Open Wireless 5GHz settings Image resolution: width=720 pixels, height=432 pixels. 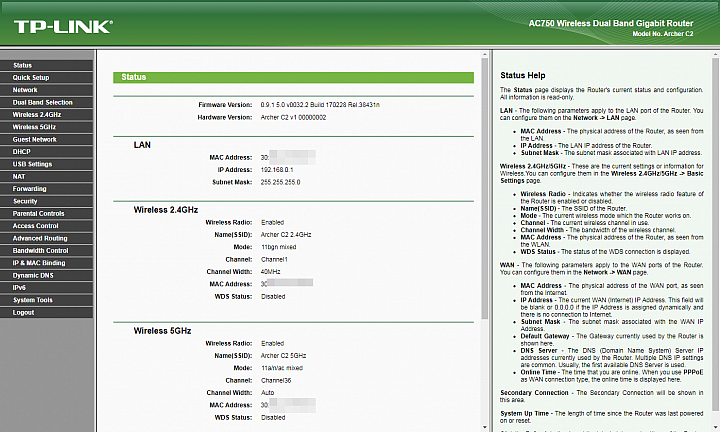46,127
